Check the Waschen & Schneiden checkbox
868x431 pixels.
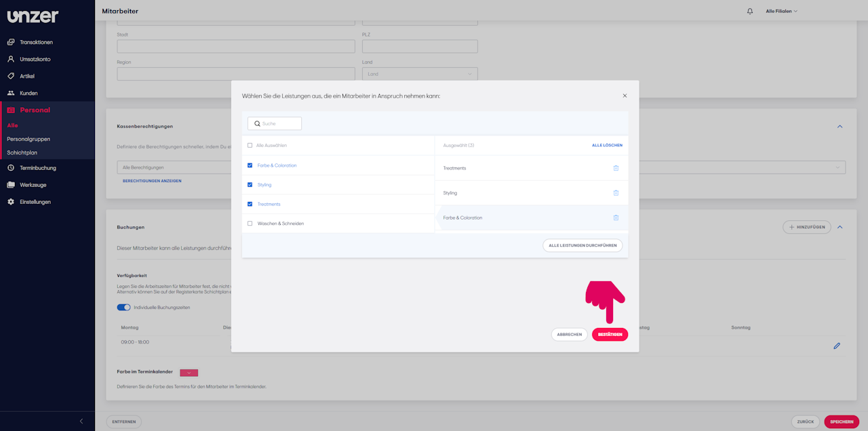tap(249, 223)
